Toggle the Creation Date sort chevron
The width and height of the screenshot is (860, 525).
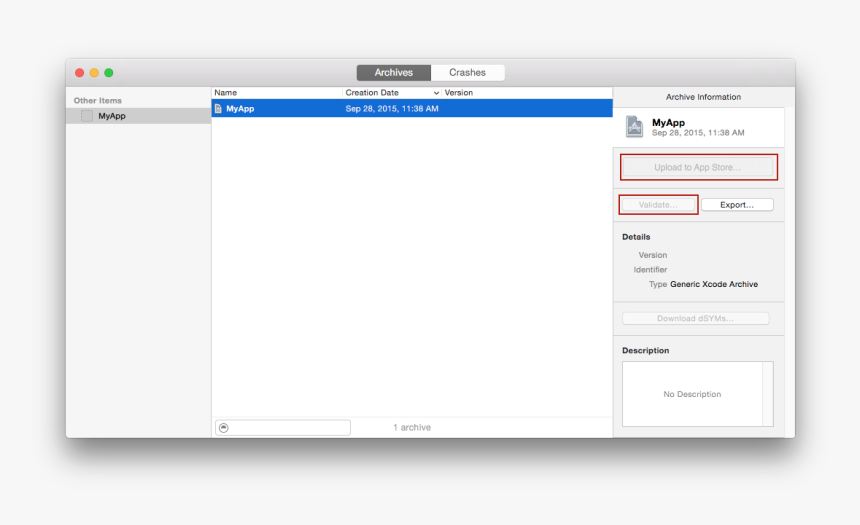coord(436,93)
